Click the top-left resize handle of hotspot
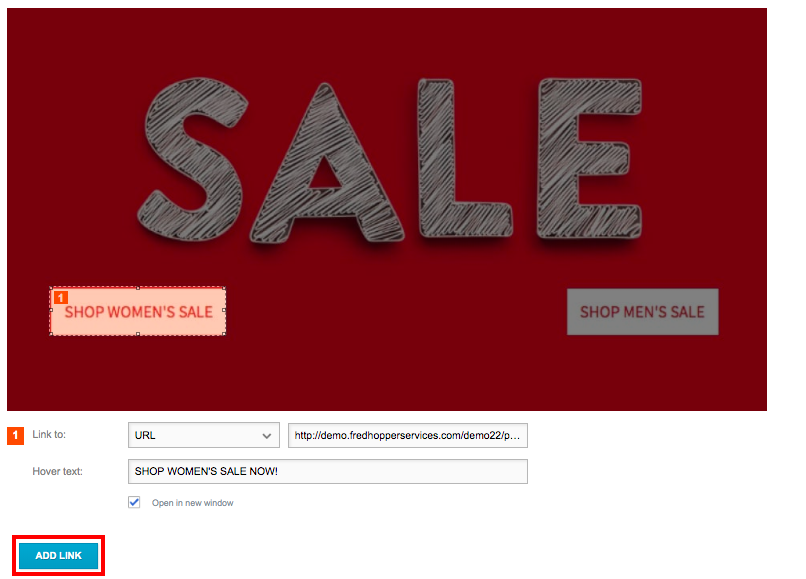This screenshot has height=579, width=806. click(51, 288)
